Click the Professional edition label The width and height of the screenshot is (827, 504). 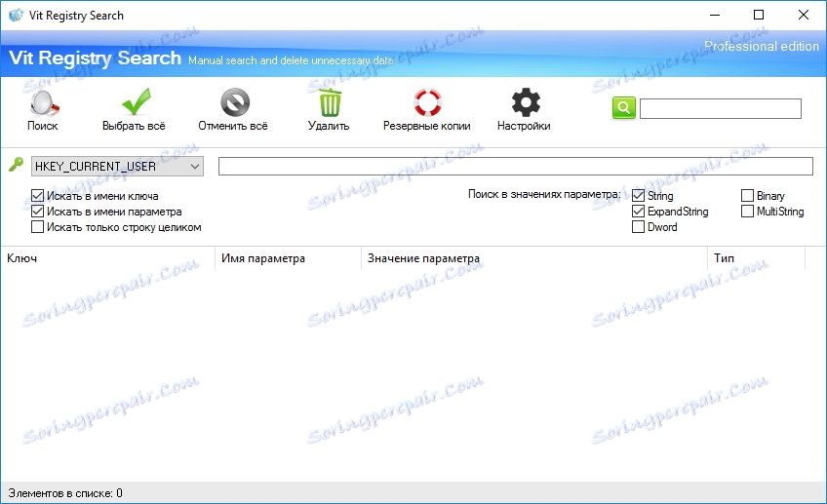[761, 47]
